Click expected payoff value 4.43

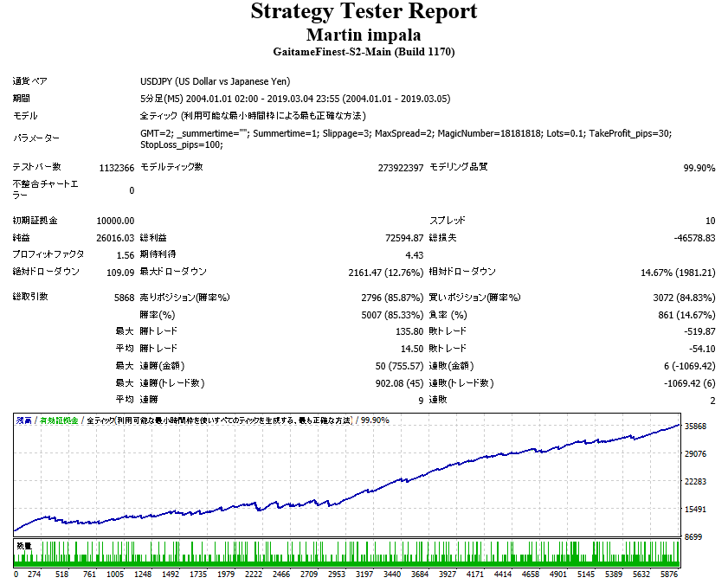pyautogui.click(x=414, y=255)
